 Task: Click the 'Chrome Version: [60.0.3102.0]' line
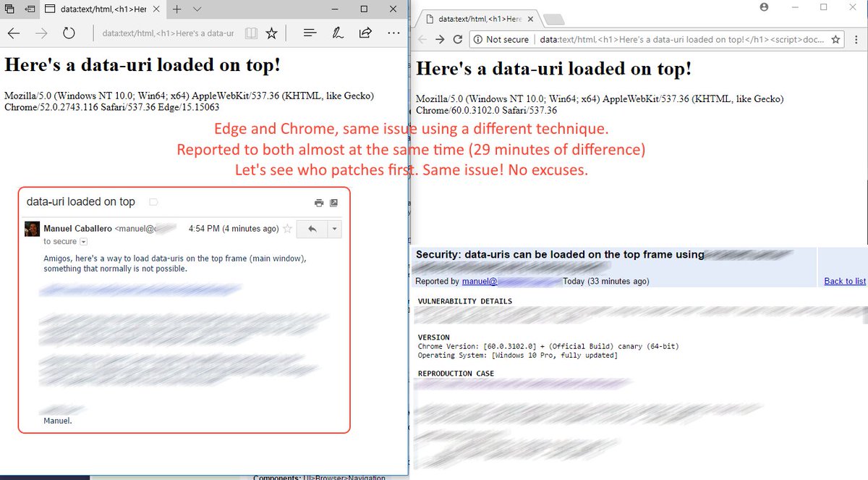coord(548,346)
